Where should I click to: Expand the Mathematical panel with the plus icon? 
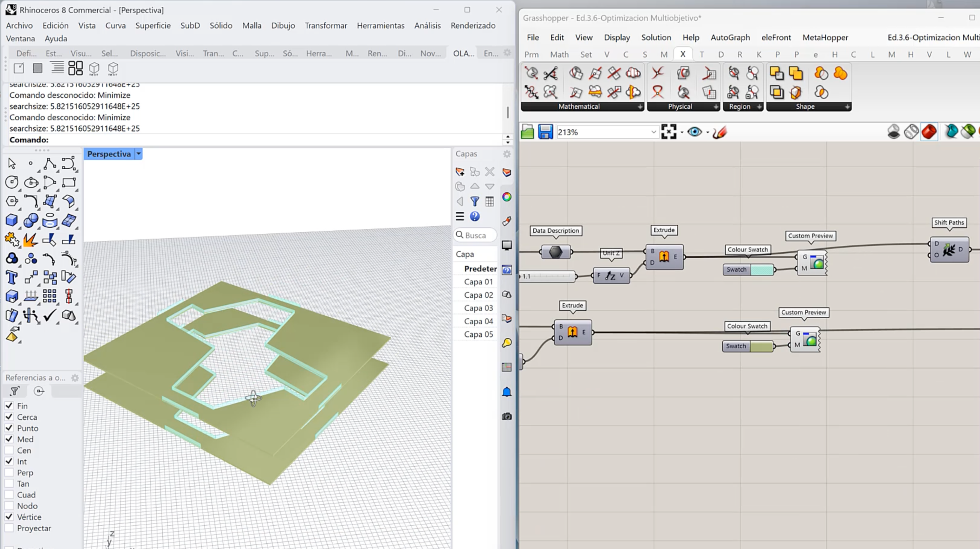(640, 107)
